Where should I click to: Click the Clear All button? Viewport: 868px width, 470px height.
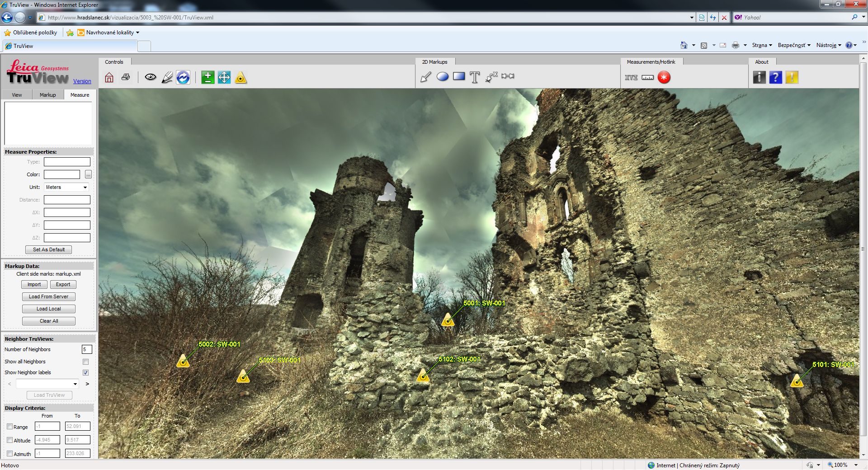point(49,321)
